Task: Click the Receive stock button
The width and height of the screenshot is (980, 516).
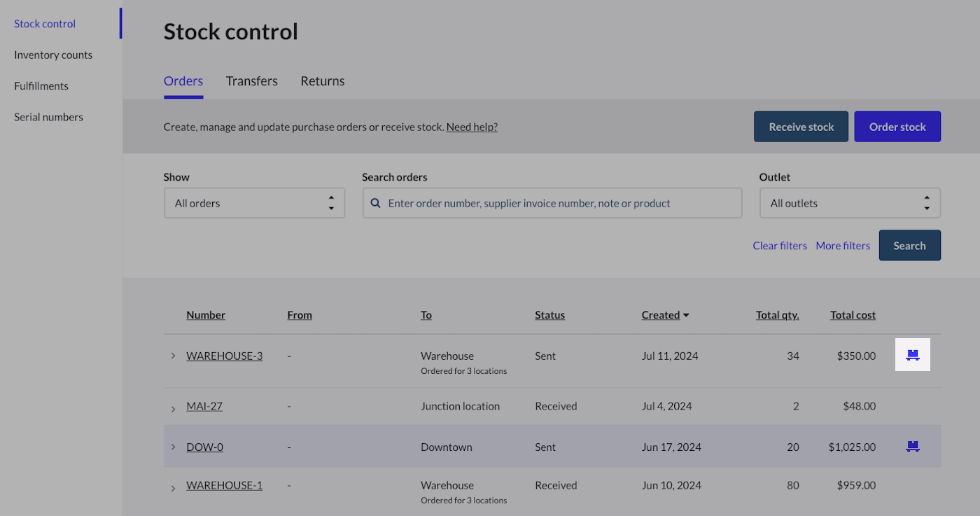Action: click(801, 127)
